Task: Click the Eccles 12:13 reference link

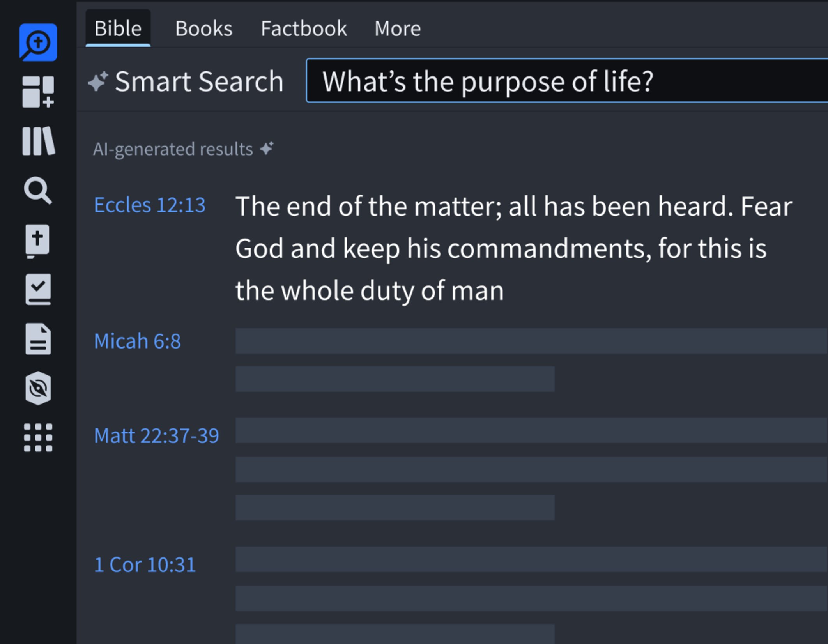Action: 150,205
